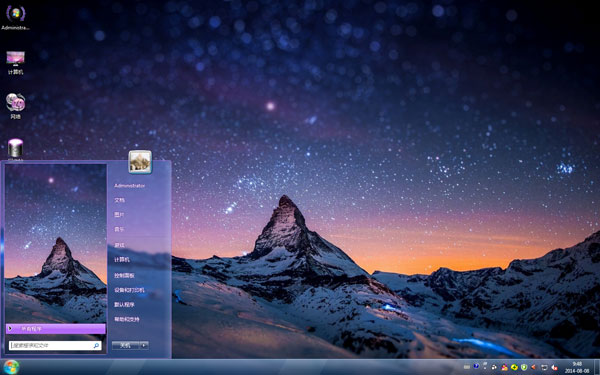Screen dimensions: 600x375
Task: Open 文档 in the Start menu
Action: tap(119, 200)
